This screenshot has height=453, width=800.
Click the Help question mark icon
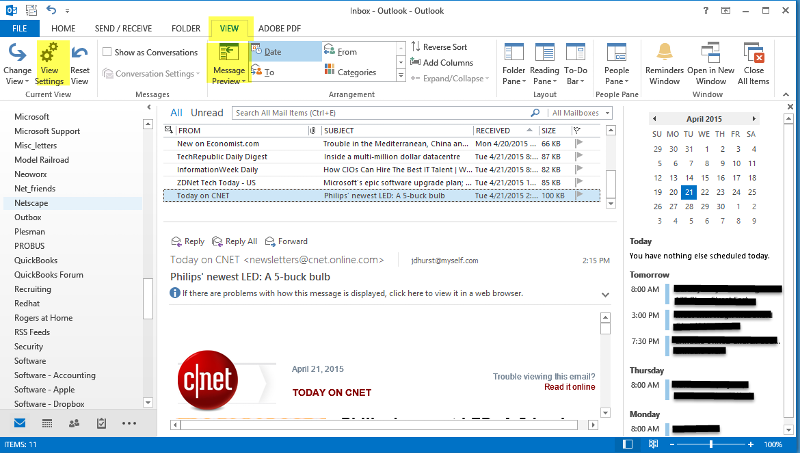pyautogui.click(x=706, y=10)
